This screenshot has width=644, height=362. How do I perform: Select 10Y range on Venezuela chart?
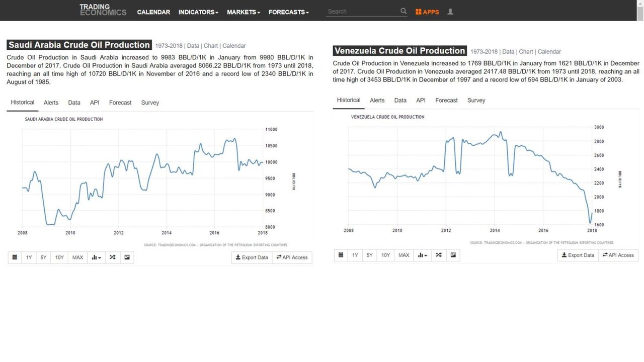click(385, 255)
